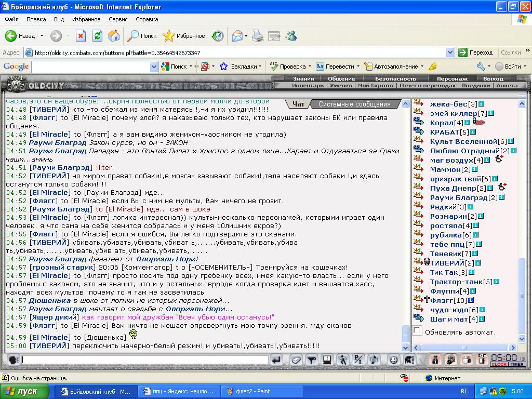Click the private message arrow beside КРАБАТ
The width and height of the screenshot is (532, 399).
(419, 131)
